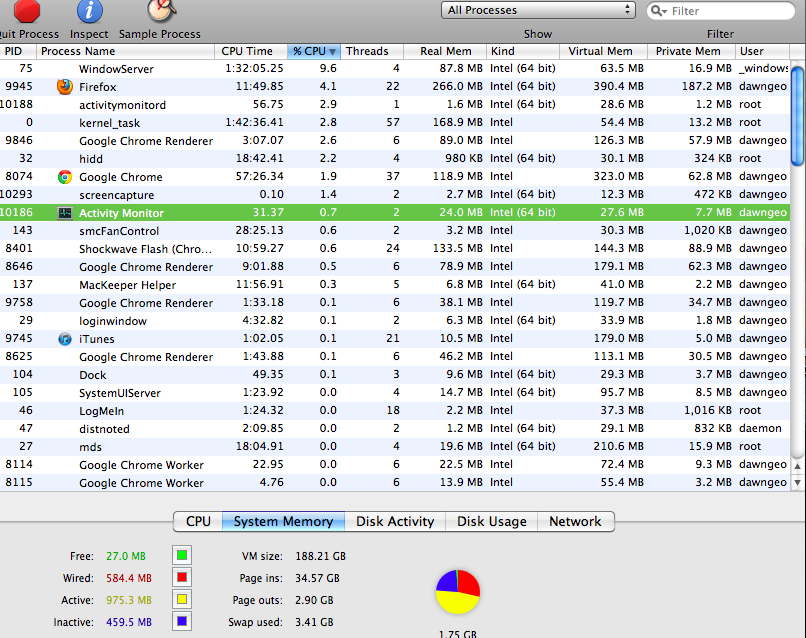Click the process list vertical scrollbar thumb
The height and width of the screenshot is (638, 806).
point(797,116)
